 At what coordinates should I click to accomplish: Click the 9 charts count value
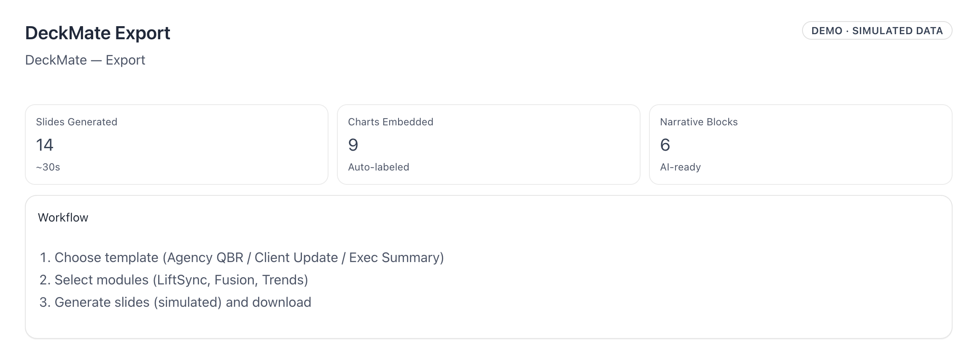353,145
